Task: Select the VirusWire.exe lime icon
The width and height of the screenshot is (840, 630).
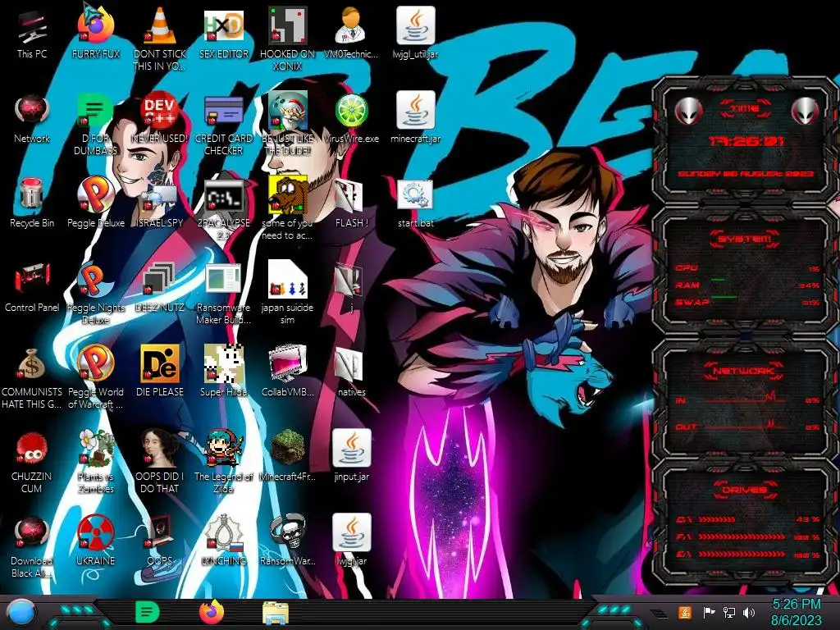Action: click(351, 112)
